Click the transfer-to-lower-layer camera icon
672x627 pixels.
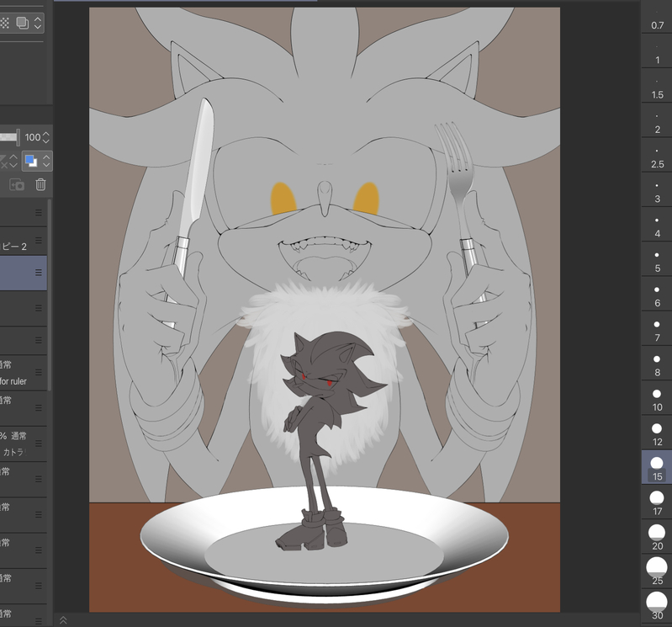[x=17, y=185]
